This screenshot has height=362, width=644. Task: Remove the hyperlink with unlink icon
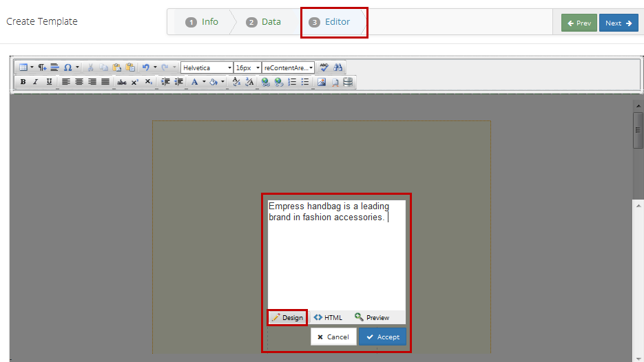279,82
